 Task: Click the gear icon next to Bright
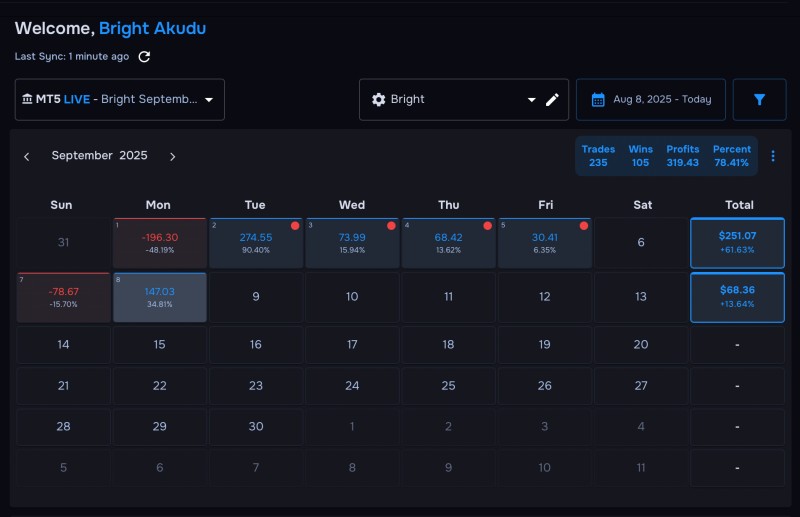click(379, 100)
